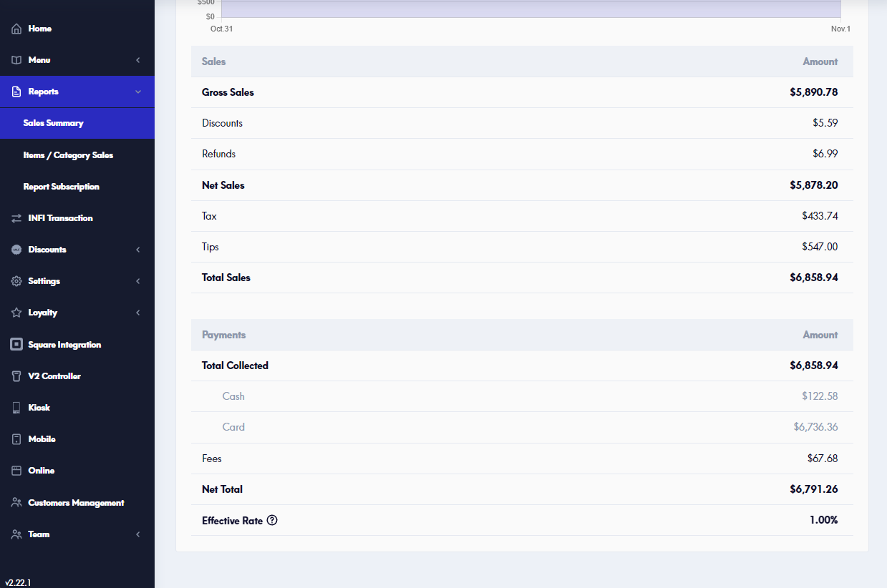Click the Settings gear icon

pos(16,281)
